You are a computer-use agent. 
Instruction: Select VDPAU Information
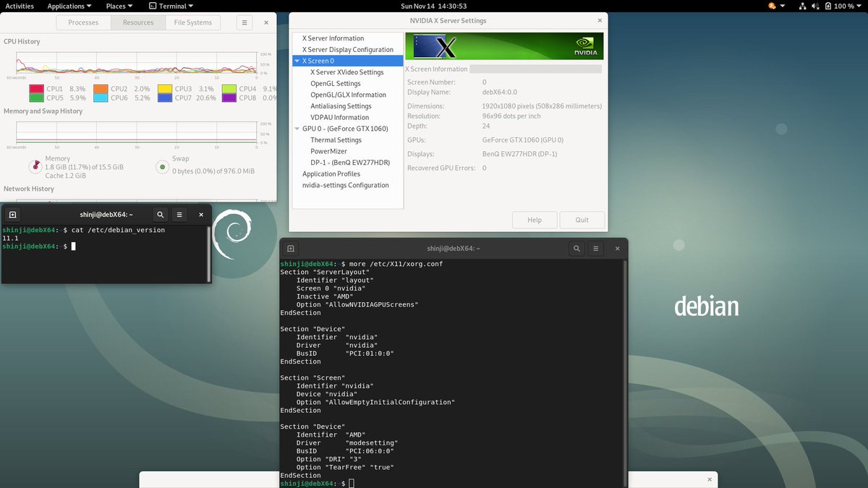coord(340,117)
